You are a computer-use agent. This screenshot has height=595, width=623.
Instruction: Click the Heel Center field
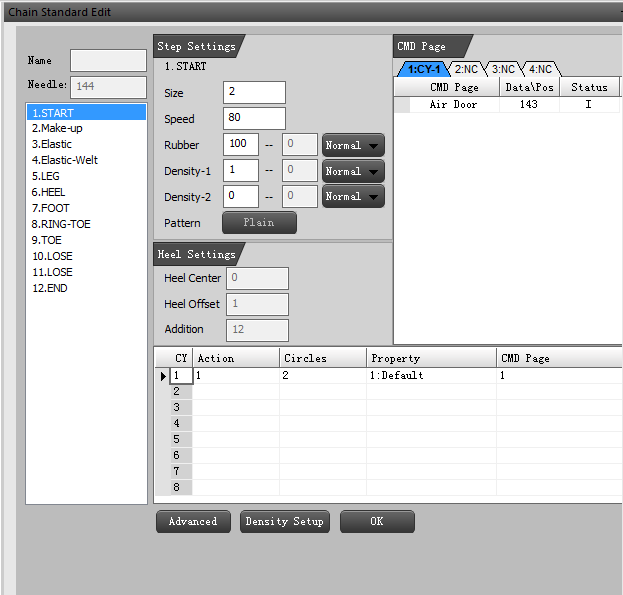pyautogui.click(x=257, y=278)
